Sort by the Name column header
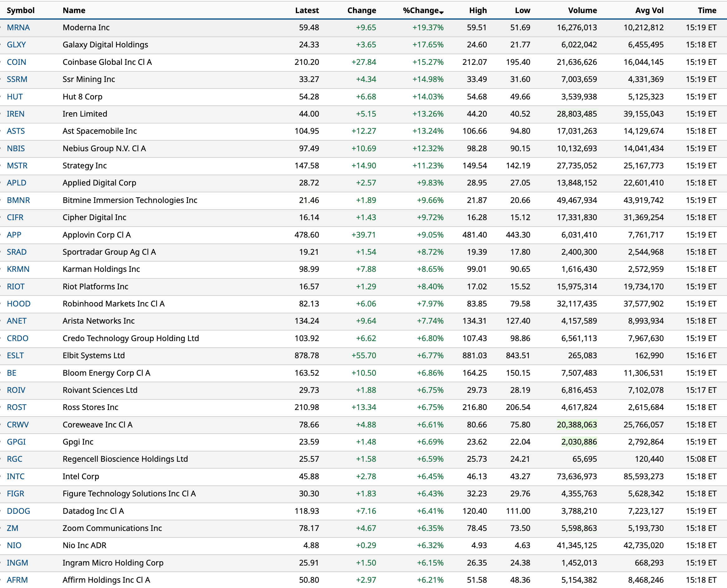The height and width of the screenshot is (588, 727). pos(74,10)
